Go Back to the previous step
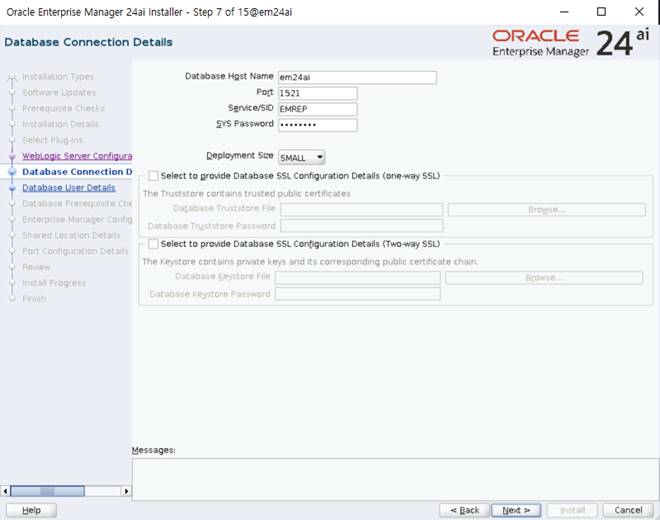The height and width of the screenshot is (520, 660). [x=464, y=510]
